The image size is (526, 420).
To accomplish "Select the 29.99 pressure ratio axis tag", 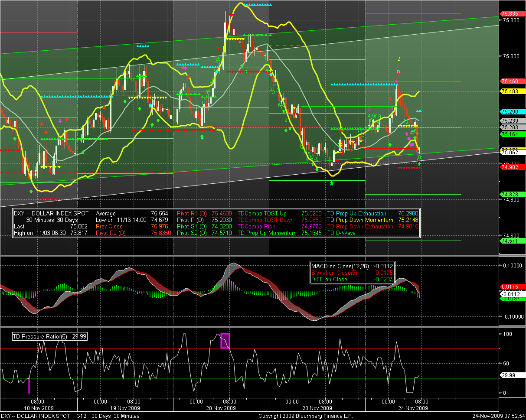I will (x=510, y=375).
